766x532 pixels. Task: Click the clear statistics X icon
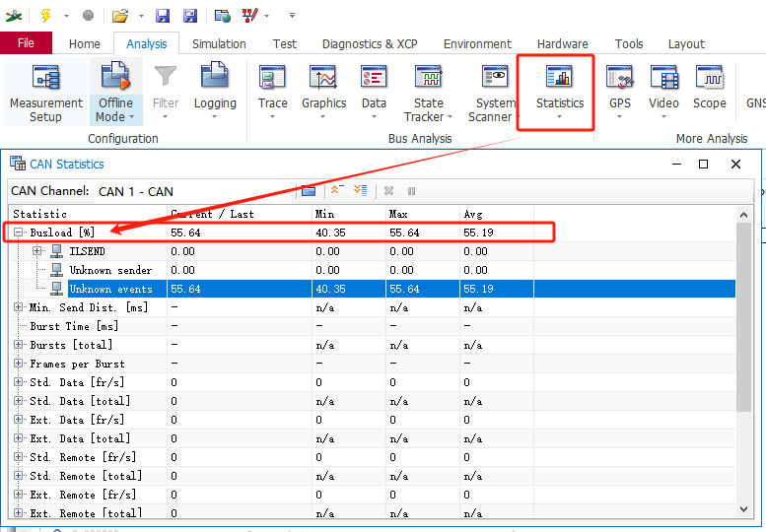click(x=388, y=191)
